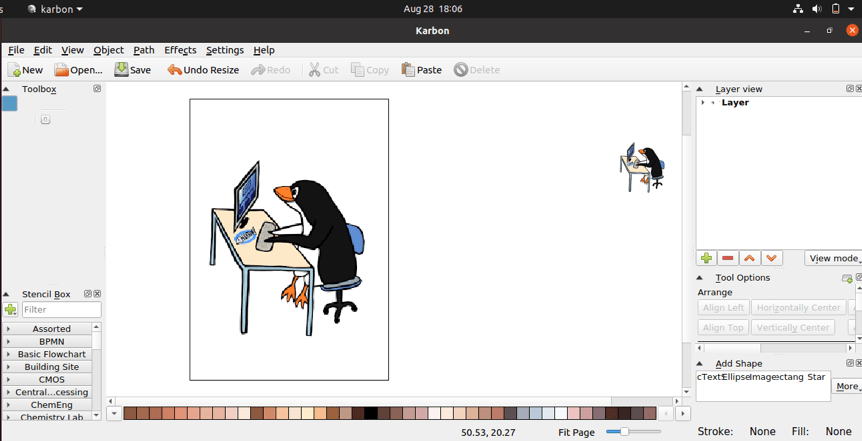Click the Save icon in toolbar
Screen dimensions: 862x441
(x=121, y=69)
